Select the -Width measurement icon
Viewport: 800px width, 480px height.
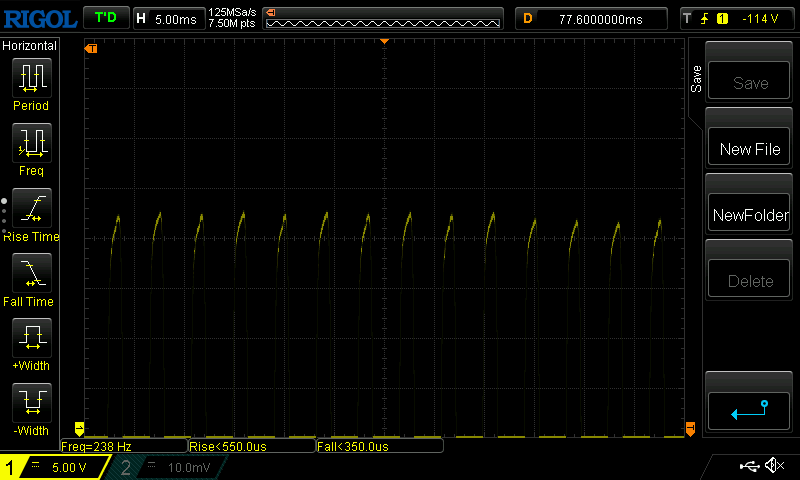pos(32,402)
